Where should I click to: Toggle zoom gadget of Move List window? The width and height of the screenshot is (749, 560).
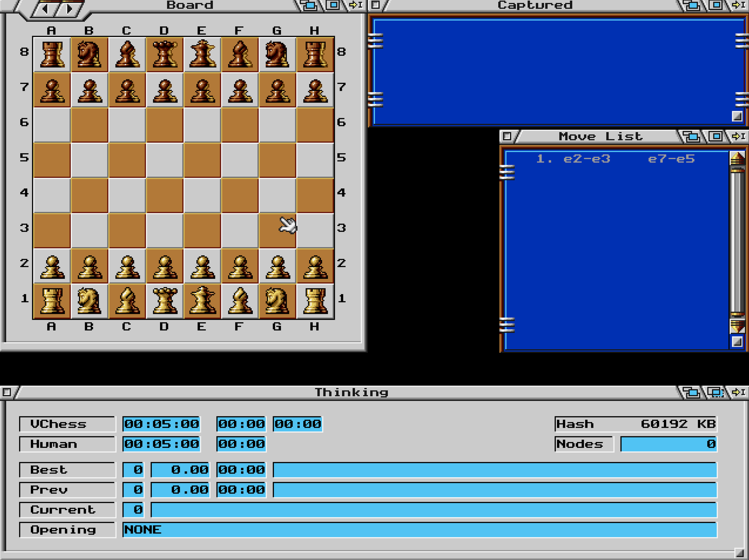pos(715,136)
